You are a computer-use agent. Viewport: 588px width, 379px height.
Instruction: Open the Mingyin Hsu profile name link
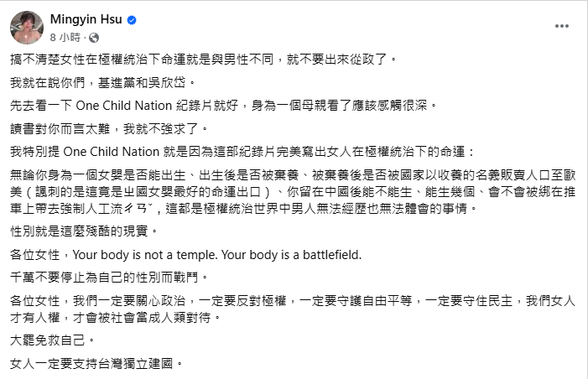coord(86,19)
